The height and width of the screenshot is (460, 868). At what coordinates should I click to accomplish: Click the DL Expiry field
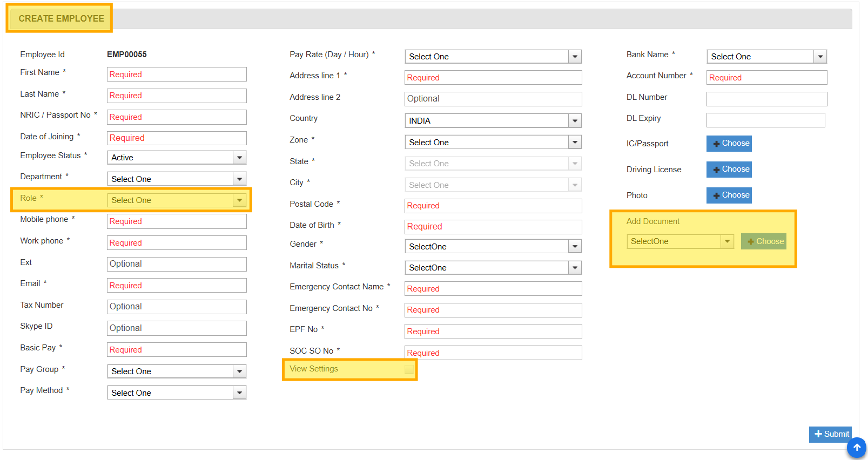tap(765, 120)
